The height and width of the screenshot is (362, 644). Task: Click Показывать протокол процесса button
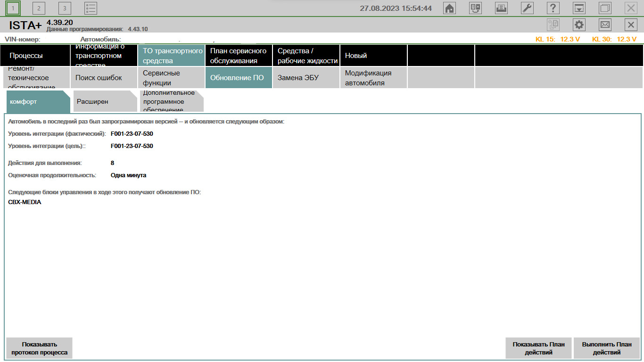coord(40,348)
